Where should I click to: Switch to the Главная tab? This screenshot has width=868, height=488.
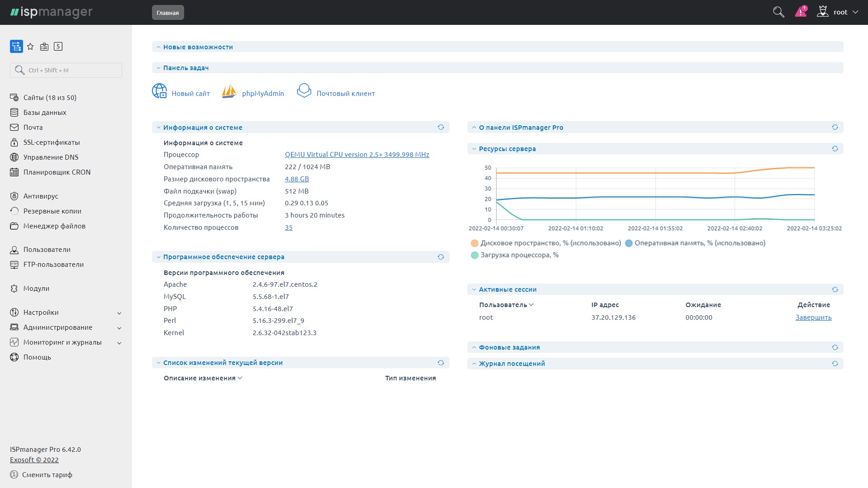pyautogui.click(x=168, y=13)
